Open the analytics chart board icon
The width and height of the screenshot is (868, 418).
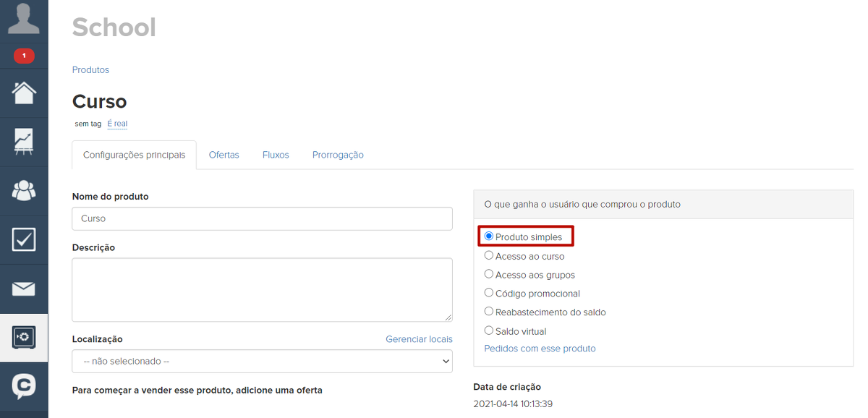pyautogui.click(x=24, y=142)
